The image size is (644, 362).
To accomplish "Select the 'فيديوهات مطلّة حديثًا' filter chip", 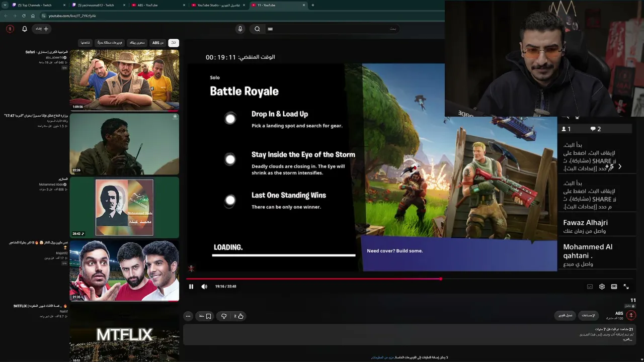I will 110,43.
